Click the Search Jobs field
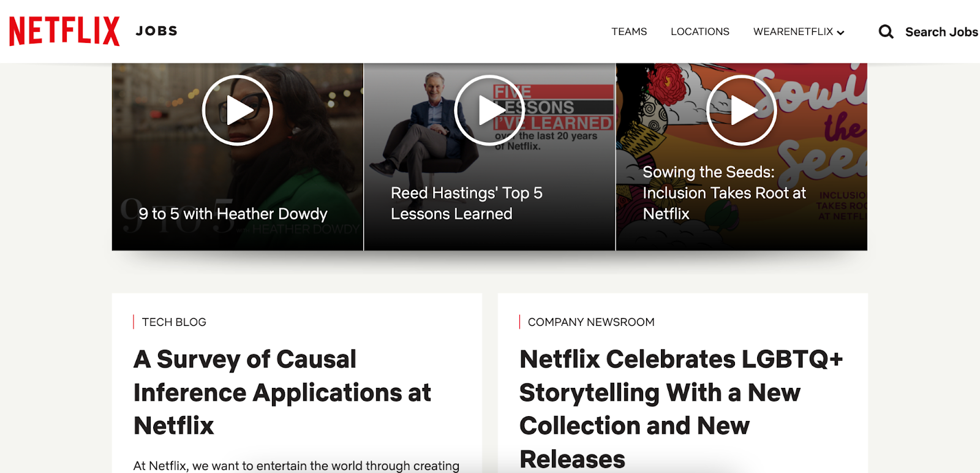This screenshot has width=980, height=473. point(941,32)
